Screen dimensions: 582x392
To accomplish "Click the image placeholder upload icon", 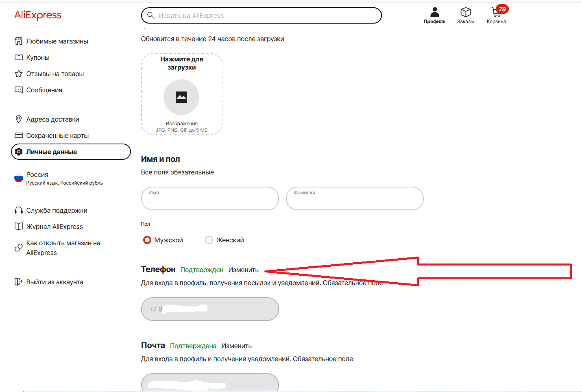I will pyautogui.click(x=181, y=97).
